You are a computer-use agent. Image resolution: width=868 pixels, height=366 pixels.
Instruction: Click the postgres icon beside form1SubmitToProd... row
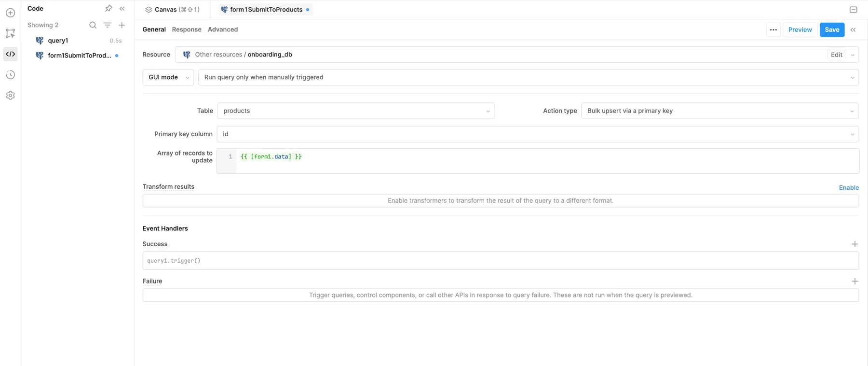click(40, 56)
